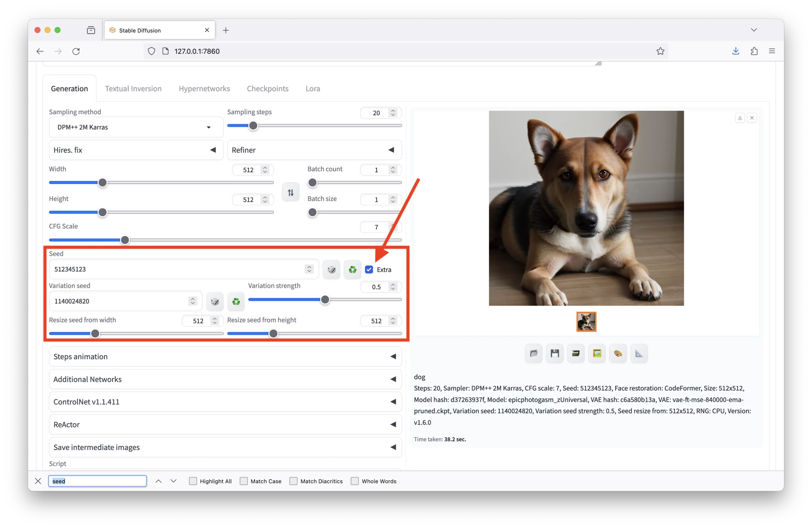Open tracking protection shield icon
Screen dimensions: 812x528
click(152, 51)
